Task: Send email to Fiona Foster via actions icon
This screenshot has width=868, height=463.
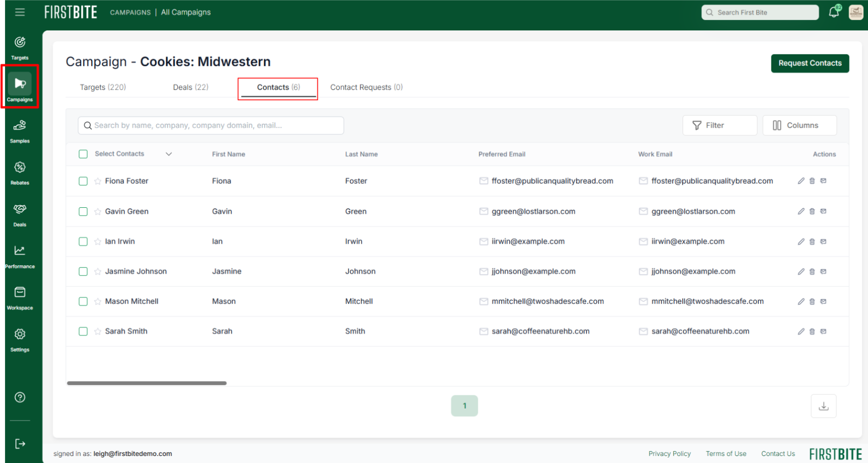Action: (823, 181)
